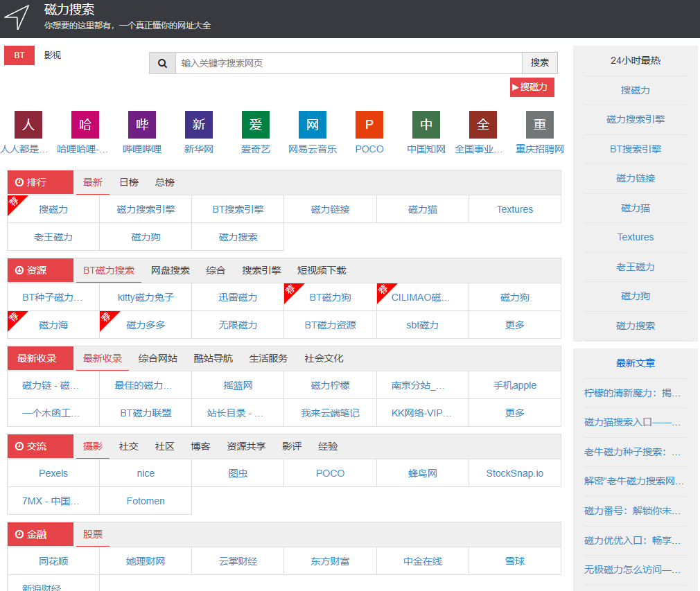Click the red 搜磁力 button

tap(532, 87)
